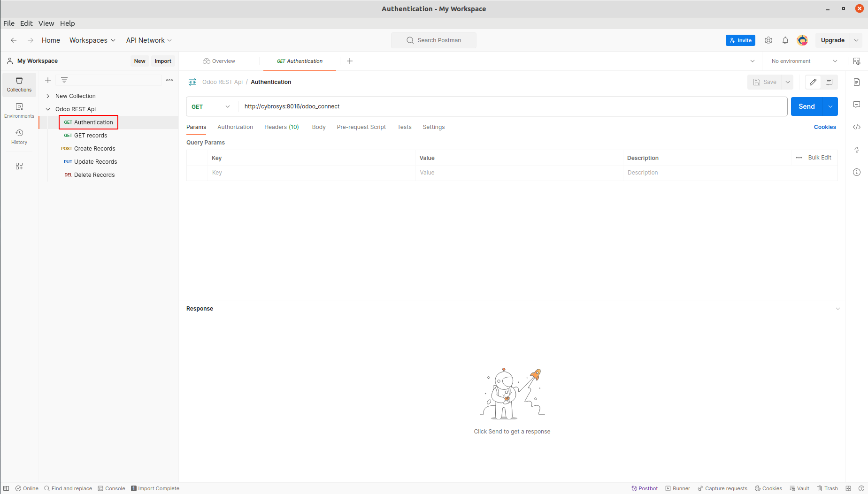The height and width of the screenshot is (494, 868).
Task: Switch to the Overview tab
Action: [x=219, y=61]
